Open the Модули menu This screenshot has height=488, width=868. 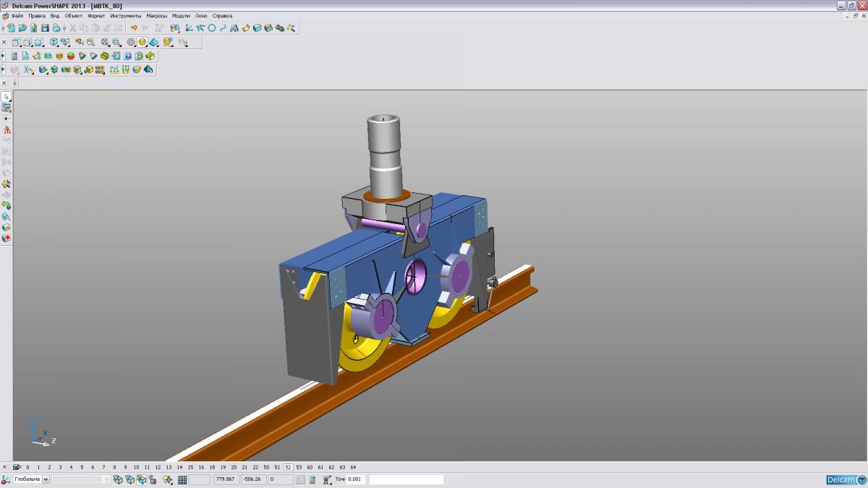181,15
